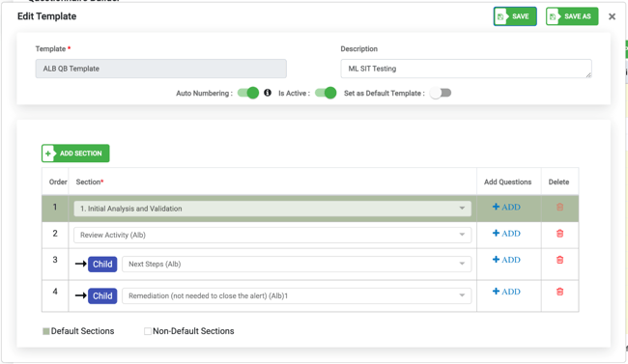Click the Set as Default Template label

point(385,94)
